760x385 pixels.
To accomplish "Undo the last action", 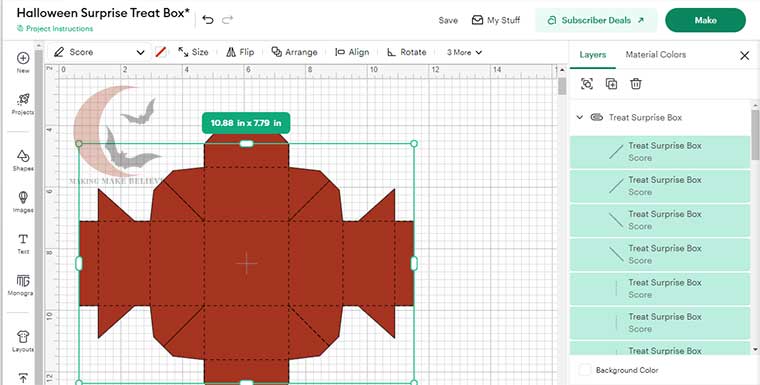I will pos(208,20).
